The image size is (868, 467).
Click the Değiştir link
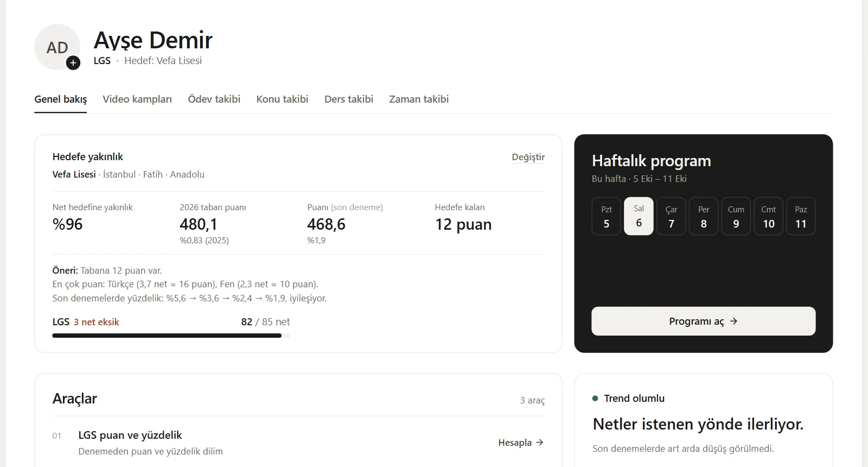[528, 157]
